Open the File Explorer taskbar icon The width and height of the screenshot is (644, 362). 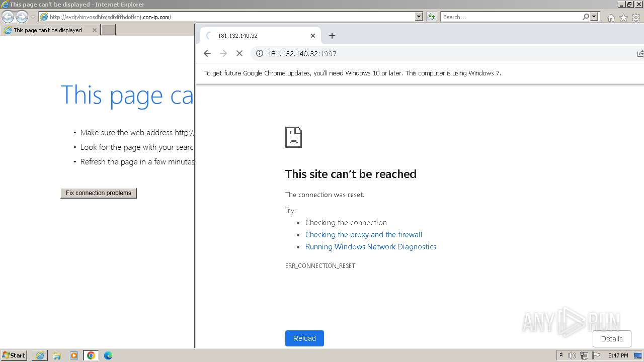57,355
